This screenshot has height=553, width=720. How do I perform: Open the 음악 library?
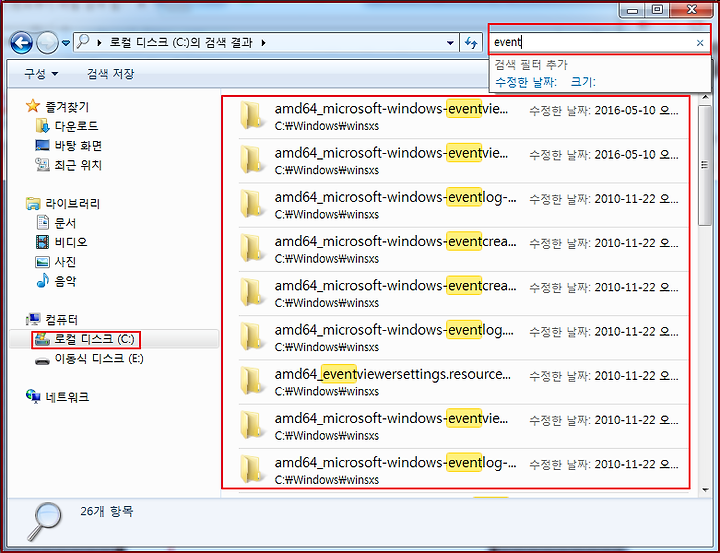[x=65, y=281]
